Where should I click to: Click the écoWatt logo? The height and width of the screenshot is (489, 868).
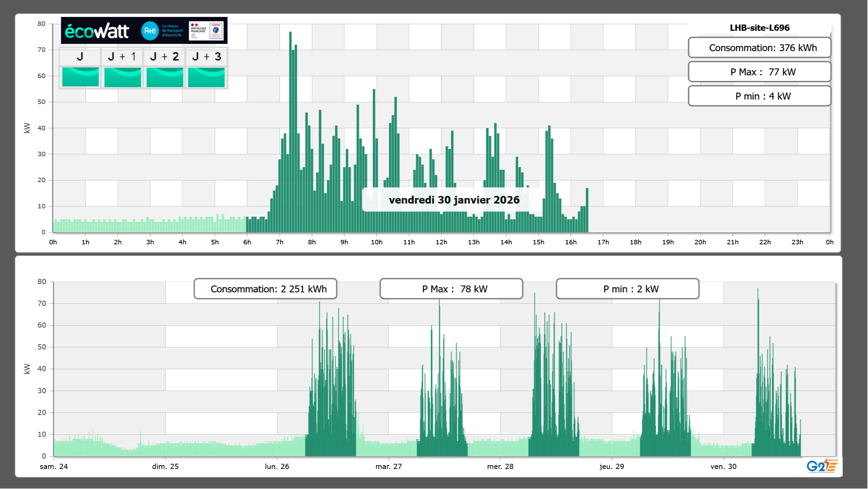(97, 31)
